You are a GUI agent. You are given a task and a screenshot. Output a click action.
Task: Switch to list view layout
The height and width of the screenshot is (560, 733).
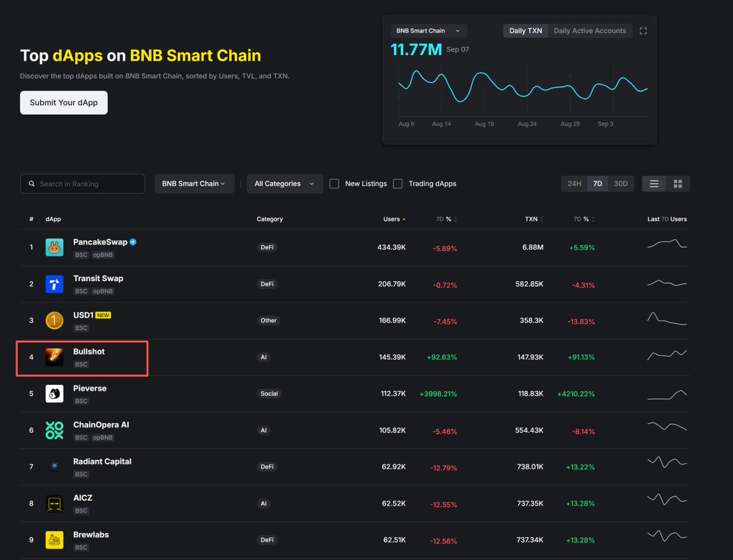click(654, 184)
